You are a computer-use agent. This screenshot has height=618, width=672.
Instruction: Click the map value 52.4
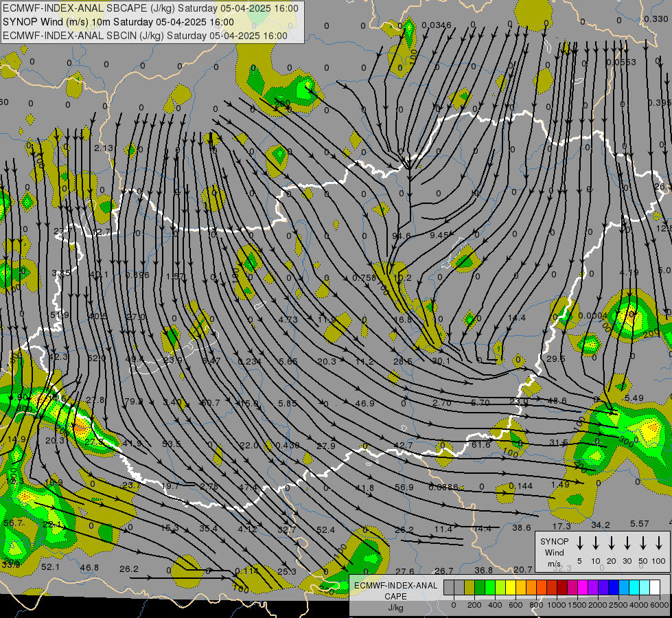(326, 530)
